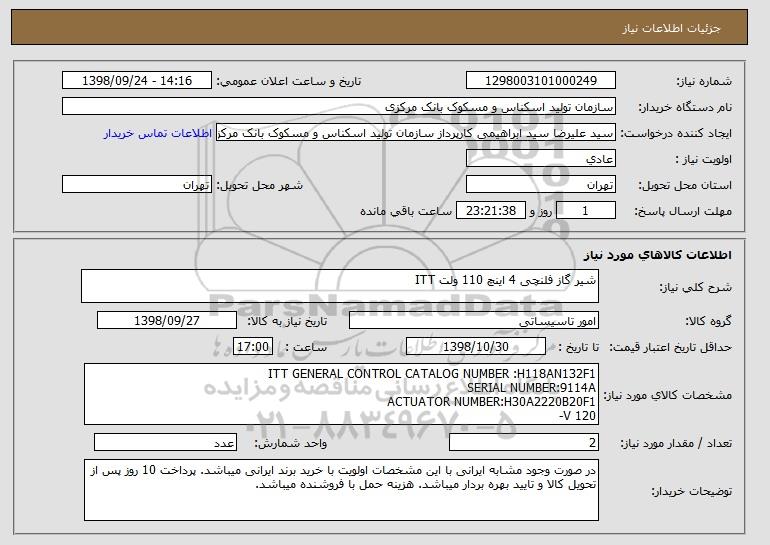Click the label شماره نیاز
Image resolution: width=770 pixels, height=545 pixels.
(704, 82)
